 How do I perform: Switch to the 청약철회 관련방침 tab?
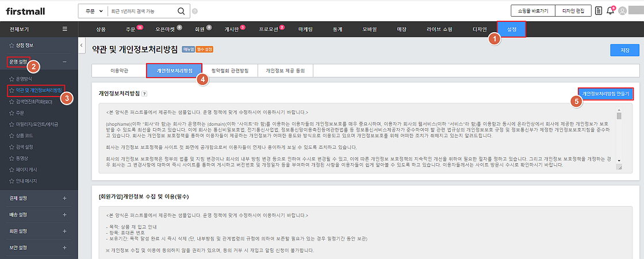click(231, 71)
